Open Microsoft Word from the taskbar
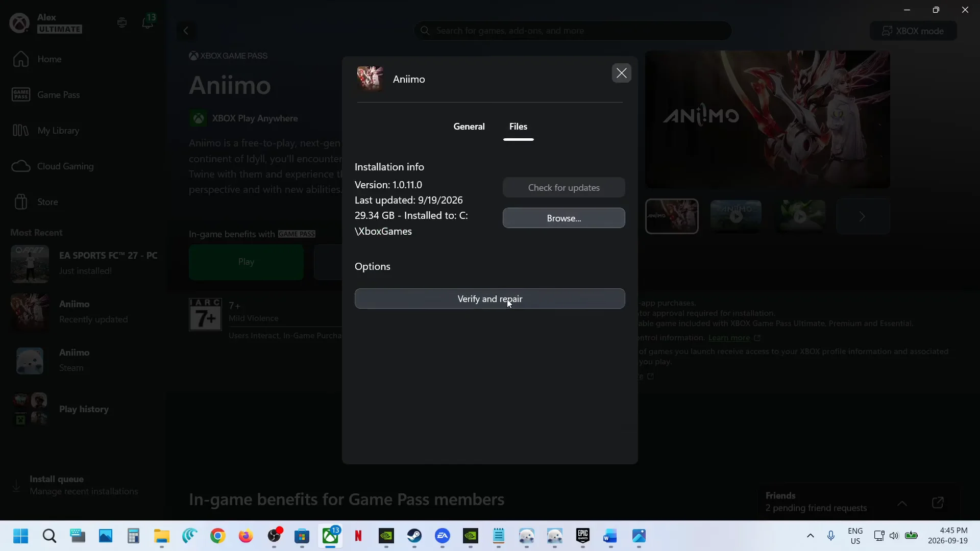 610,536
